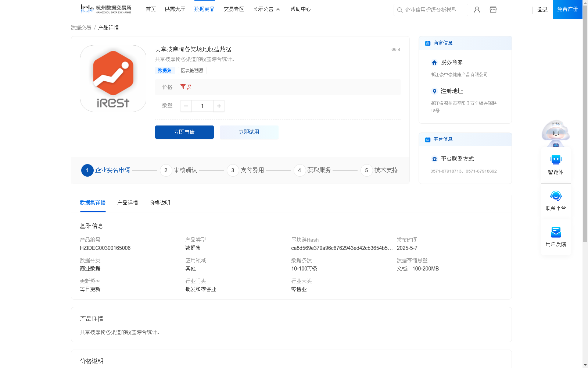Click the 登录 link
The image size is (588, 368).
(x=542, y=10)
